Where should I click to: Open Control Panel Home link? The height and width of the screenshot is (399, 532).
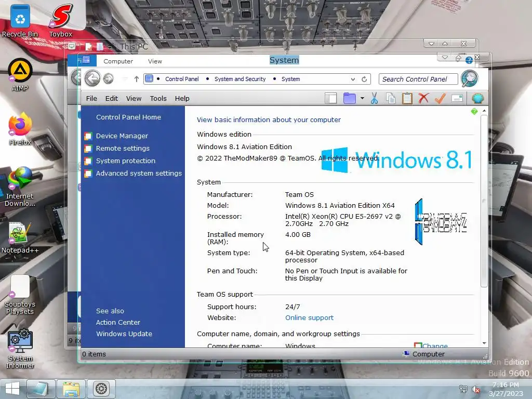click(128, 117)
